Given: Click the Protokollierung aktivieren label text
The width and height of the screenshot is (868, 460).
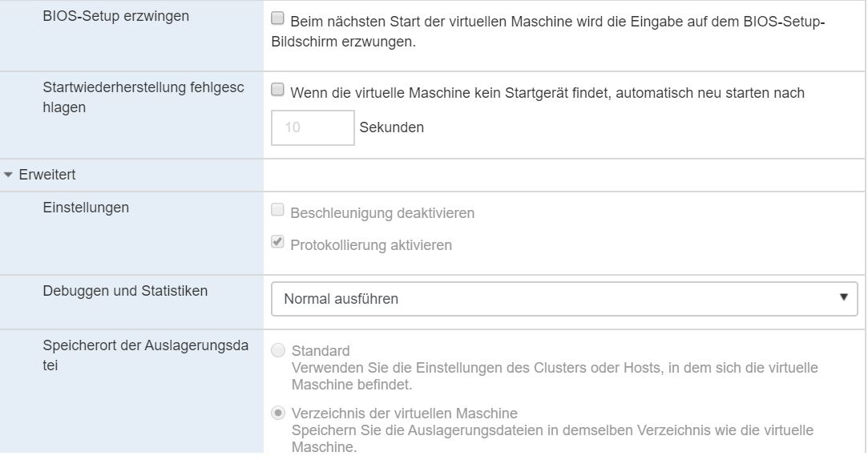Looking at the screenshot, I should tap(371, 245).
